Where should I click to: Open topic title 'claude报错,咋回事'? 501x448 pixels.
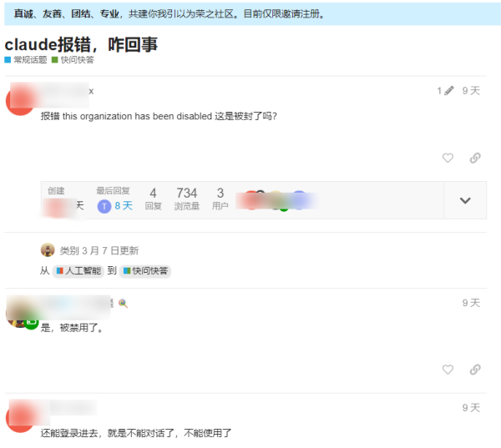[81, 44]
